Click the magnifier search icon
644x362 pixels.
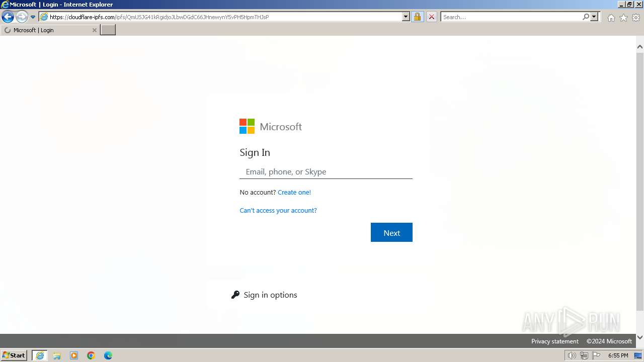(586, 17)
